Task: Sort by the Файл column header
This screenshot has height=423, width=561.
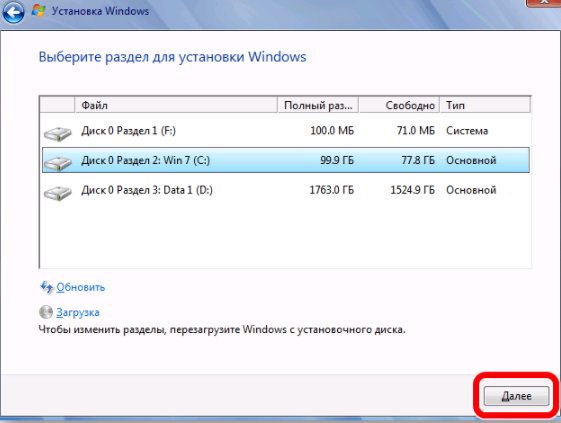Action: [176, 105]
